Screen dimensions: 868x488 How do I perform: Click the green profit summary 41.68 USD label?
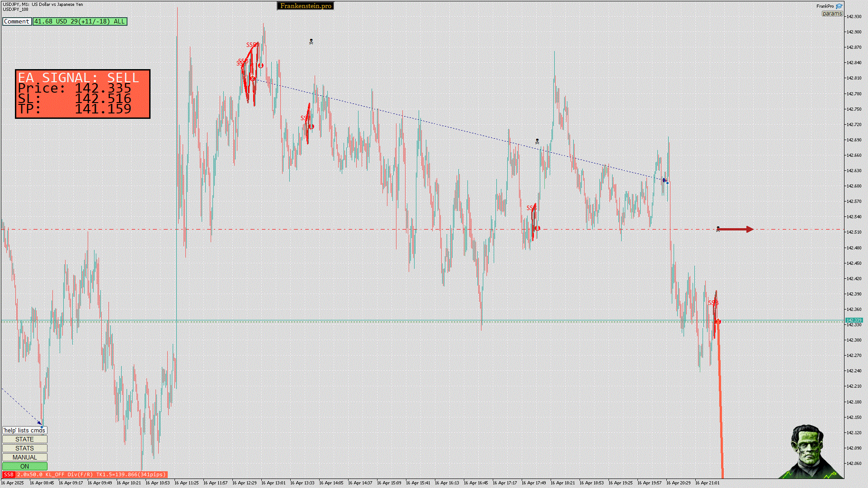[x=80, y=21]
